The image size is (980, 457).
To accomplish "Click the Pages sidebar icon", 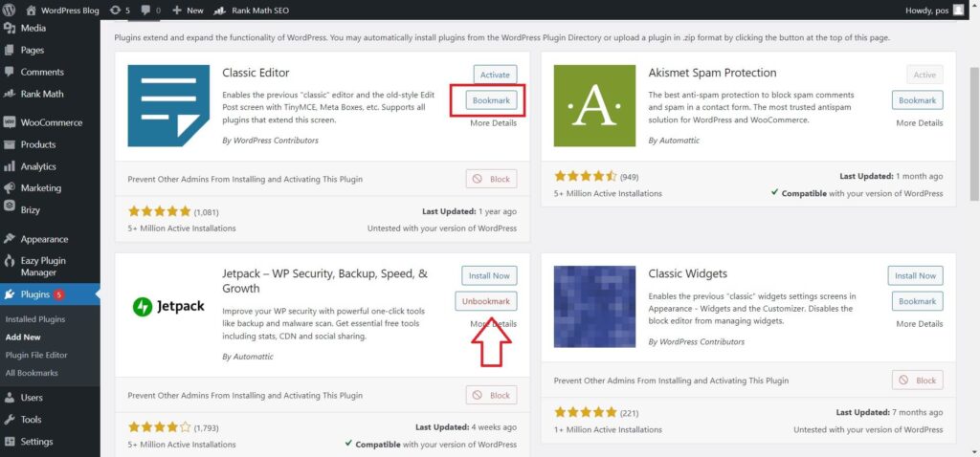I will tap(10, 50).
